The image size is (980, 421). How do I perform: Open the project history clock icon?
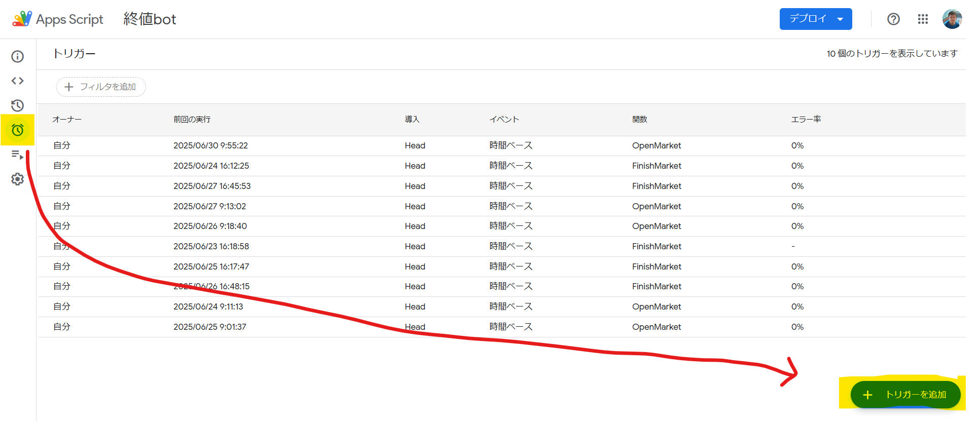click(x=18, y=105)
